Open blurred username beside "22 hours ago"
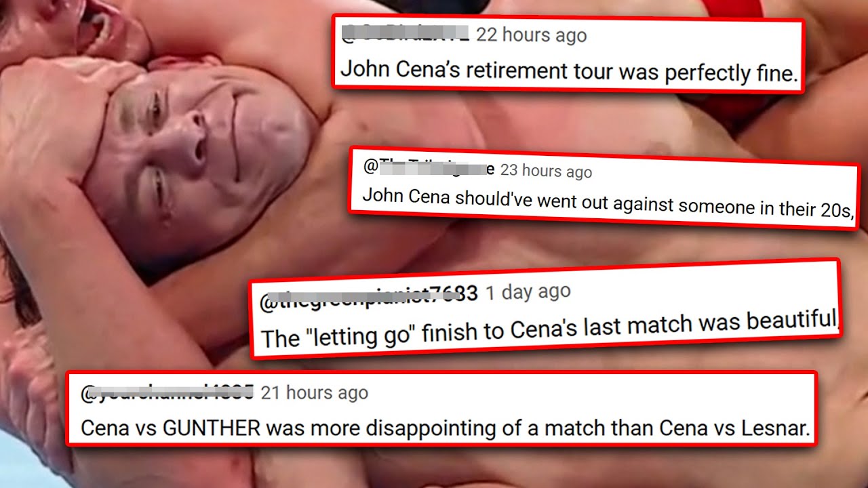This screenshot has height=488, width=868. pyautogui.click(x=404, y=33)
